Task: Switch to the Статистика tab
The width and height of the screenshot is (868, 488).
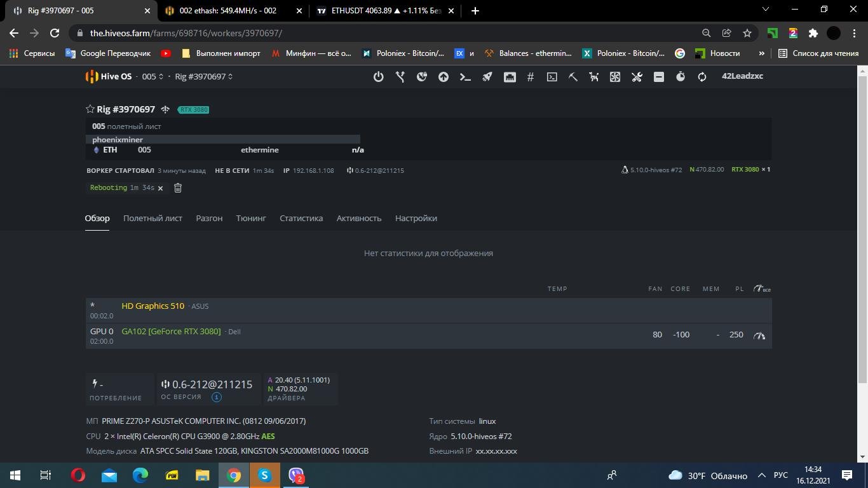Action: tap(301, 218)
